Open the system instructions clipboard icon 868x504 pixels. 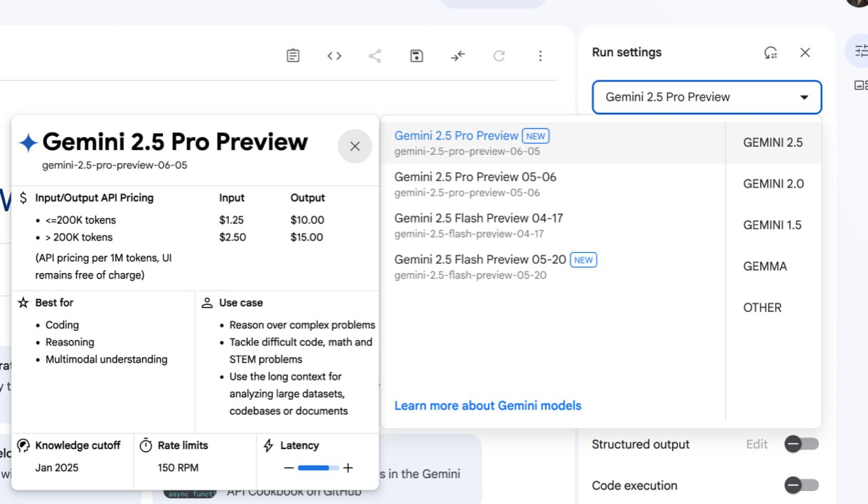coord(293,55)
